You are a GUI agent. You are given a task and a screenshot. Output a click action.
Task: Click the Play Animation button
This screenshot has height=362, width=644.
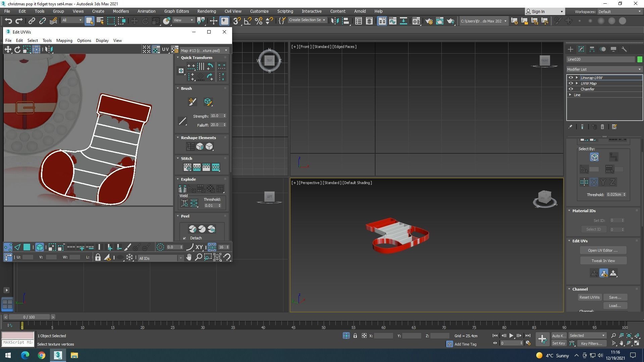pos(511,336)
